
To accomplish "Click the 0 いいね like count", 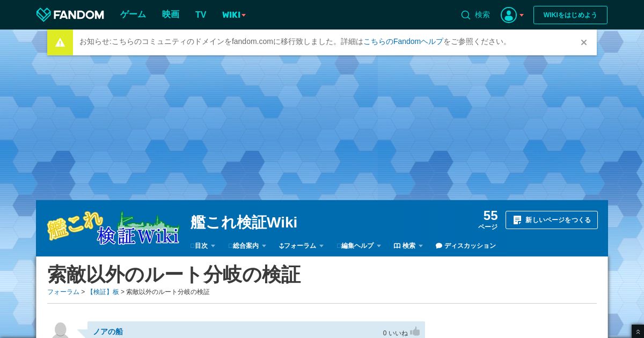I will coord(396,333).
